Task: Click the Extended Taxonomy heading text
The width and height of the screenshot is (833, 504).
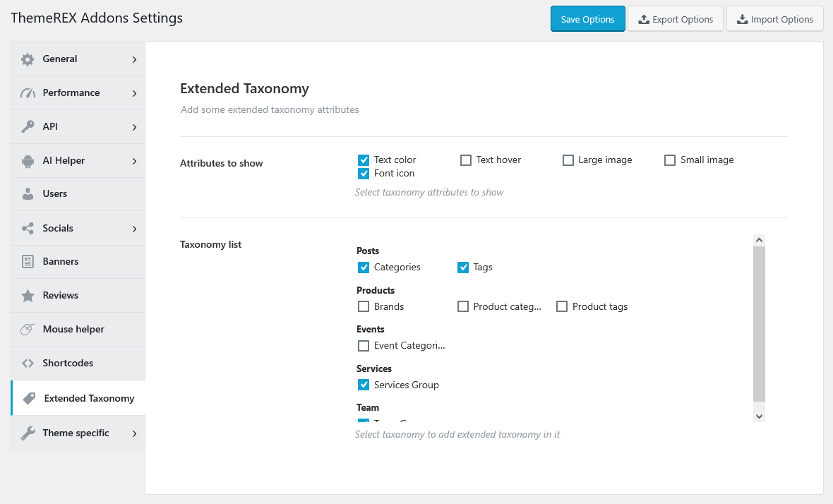Action: (244, 88)
